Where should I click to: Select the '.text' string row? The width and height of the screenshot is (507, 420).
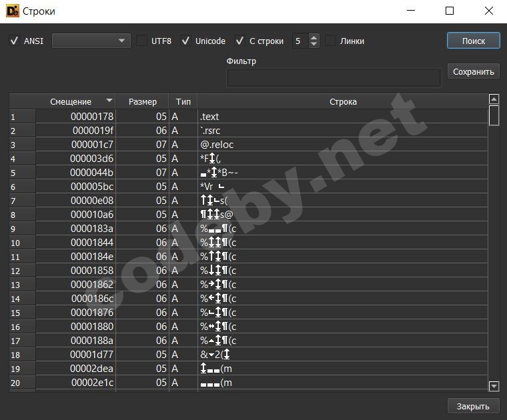248,116
